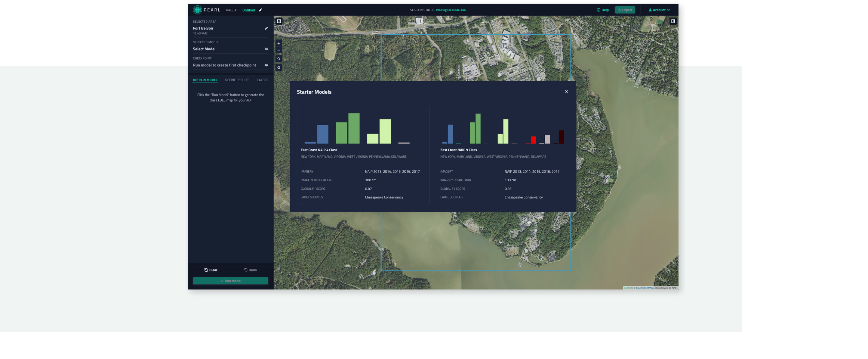The height and width of the screenshot is (359, 868).
Task: Click the 0.87 Global F1 Score value
Action: pos(368,189)
